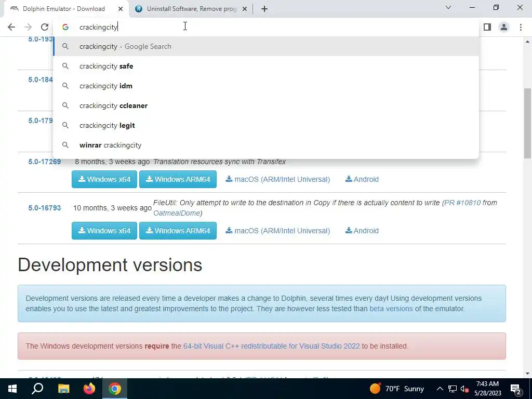Click 'Translation resources sync with Transifex' text

[220, 162]
